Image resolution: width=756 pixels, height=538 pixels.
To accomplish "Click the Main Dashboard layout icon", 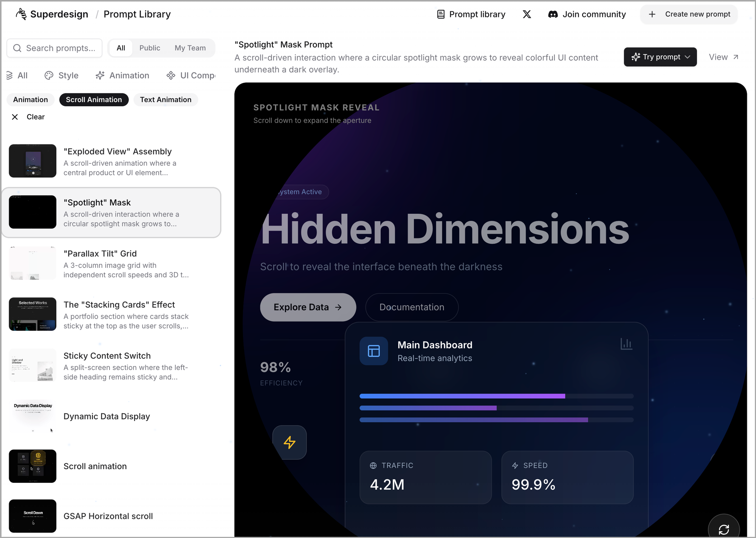I will pyautogui.click(x=373, y=351).
